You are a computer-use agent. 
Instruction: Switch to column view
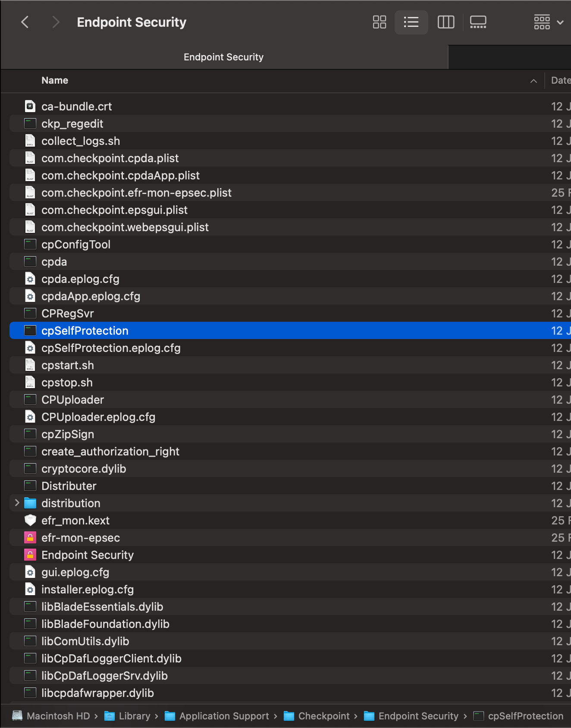pos(446,22)
